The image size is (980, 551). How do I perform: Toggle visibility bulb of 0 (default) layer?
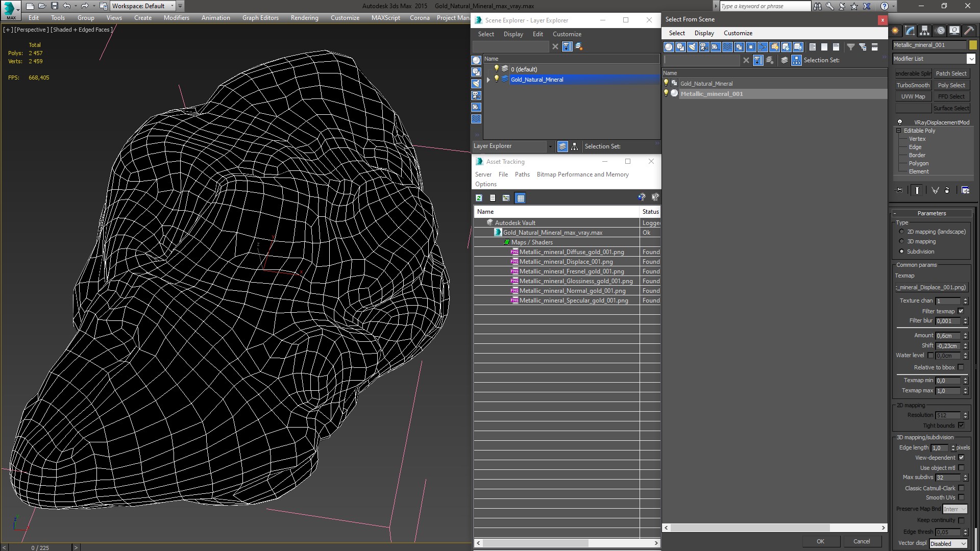tap(496, 69)
